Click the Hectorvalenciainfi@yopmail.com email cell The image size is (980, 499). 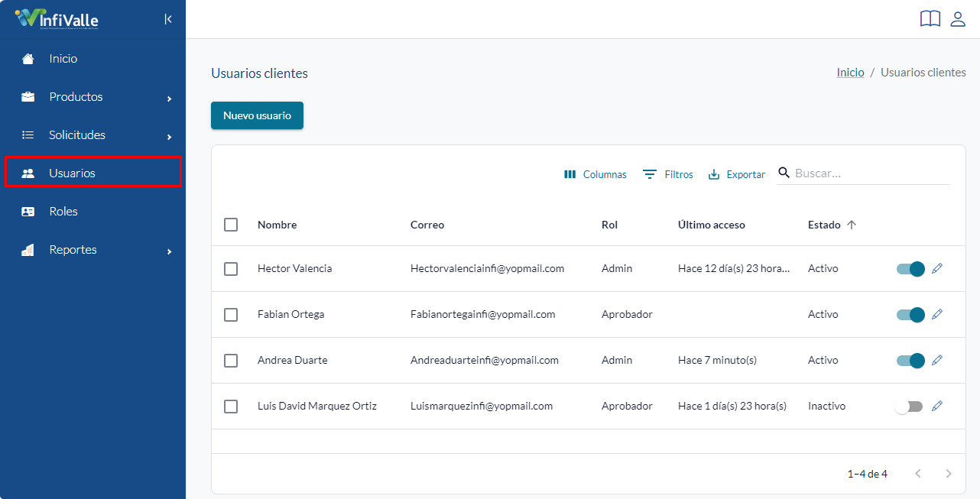pyautogui.click(x=487, y=268)
